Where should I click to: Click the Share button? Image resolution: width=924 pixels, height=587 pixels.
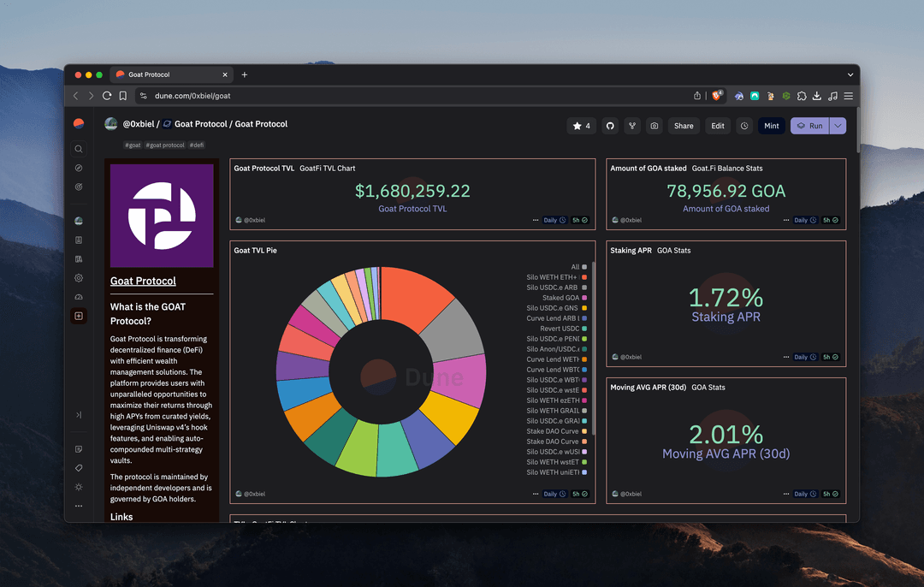tap(684, 126)
